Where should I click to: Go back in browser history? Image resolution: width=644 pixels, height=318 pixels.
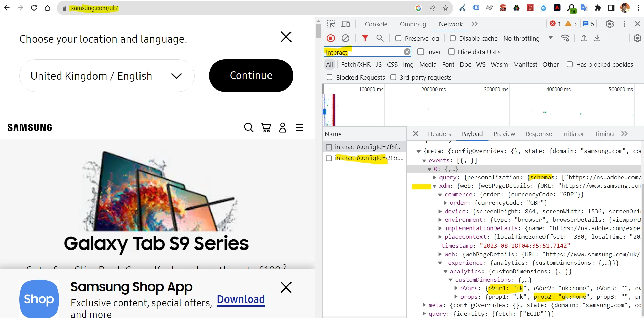(7, 8)
